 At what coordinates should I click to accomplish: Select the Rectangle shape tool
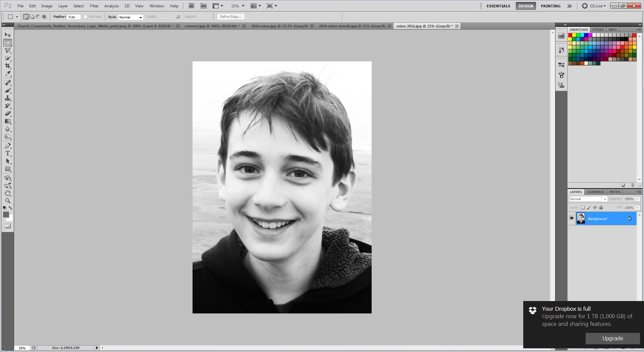click(x=8, y=169)
